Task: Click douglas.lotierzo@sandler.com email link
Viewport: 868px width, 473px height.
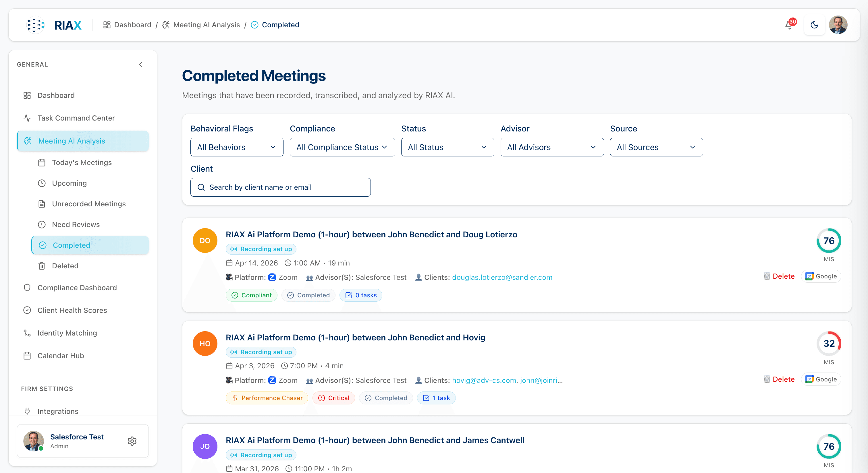Action: [x=502, y=278]
